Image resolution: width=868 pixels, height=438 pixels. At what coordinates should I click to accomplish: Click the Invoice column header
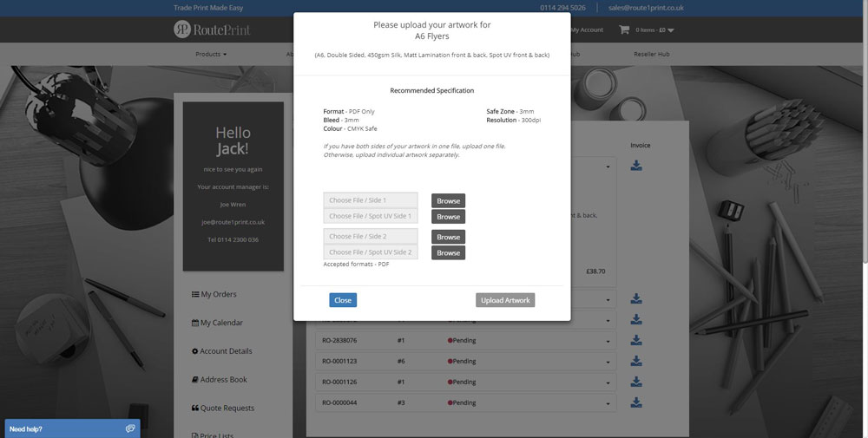pyautogui.click(x=640, y=146)
